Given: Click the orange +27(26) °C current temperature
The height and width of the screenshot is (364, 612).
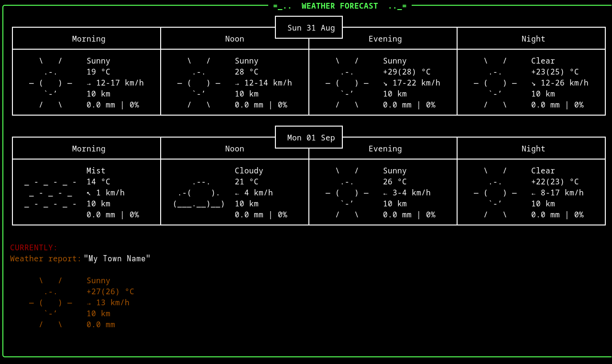Looking at the screenshot, I should 110,291.
